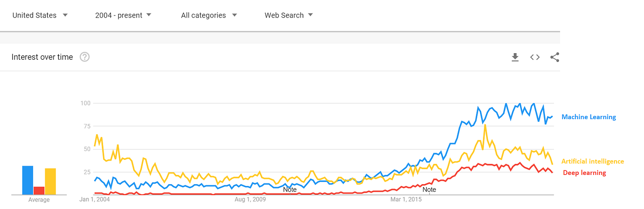Select the Machine Learning legend label
Image resolution: width=644 pixels, height=209 pixels.
588,117
